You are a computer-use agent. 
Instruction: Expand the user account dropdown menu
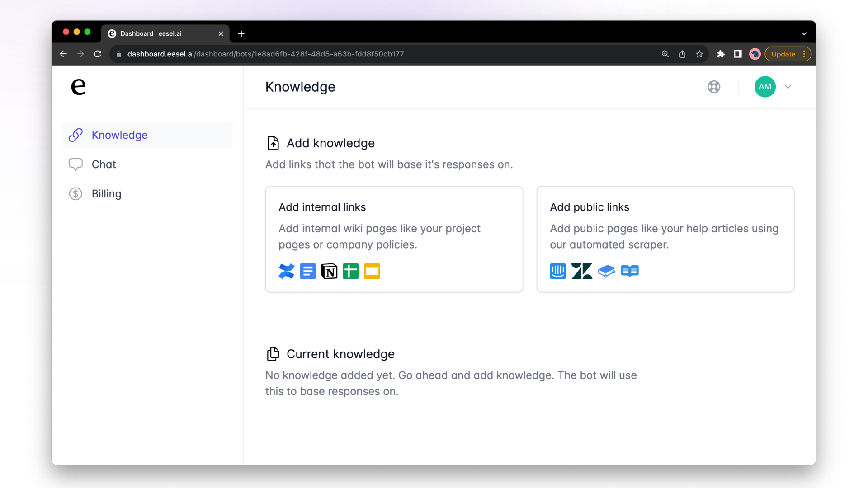[x=788, y=86]
